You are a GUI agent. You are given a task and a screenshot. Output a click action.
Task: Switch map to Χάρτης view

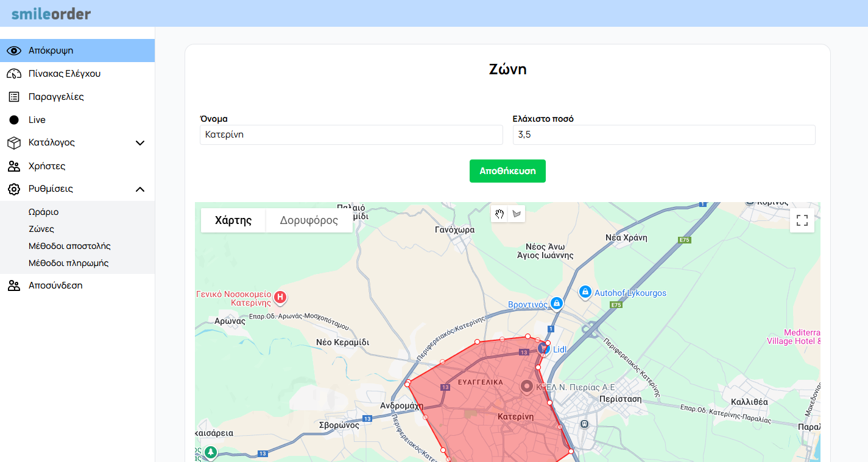click(x=233, y=220)
